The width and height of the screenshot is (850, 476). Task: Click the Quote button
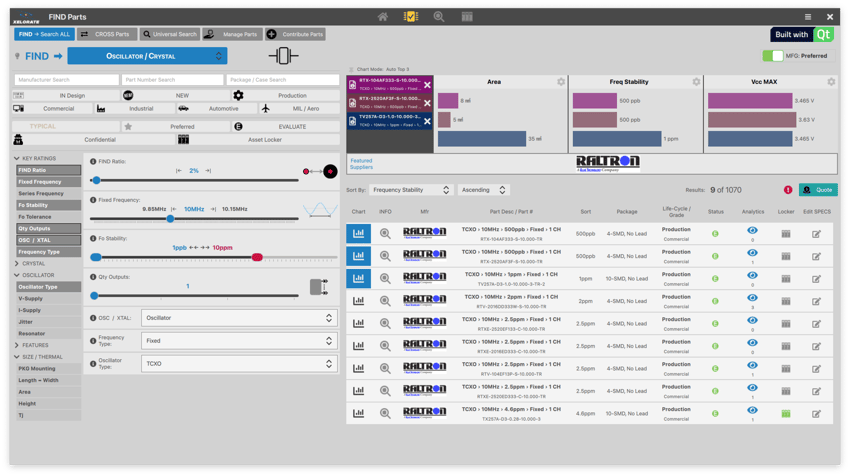pyautogui.click(x=818, y=190)
